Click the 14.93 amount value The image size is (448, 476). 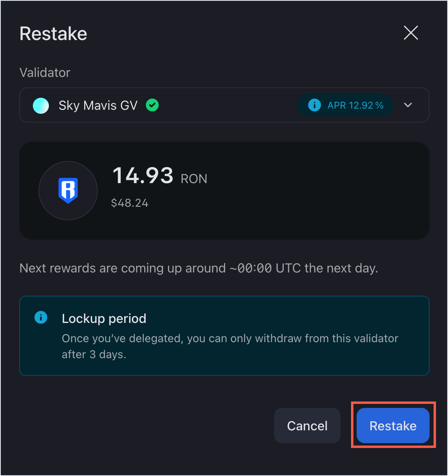pos(143,176)
